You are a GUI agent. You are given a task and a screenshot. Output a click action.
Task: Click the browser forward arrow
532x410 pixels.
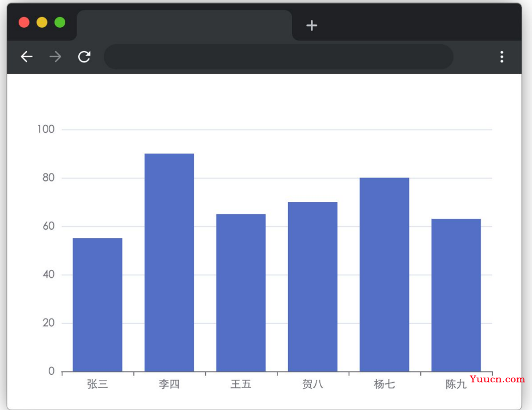56,57
